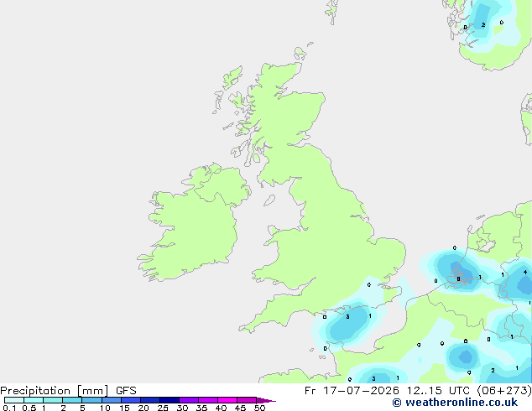Screen dimensions: 532x411
Task: Pick the 1–2 mm legend swatch
Action: [53, 400]
